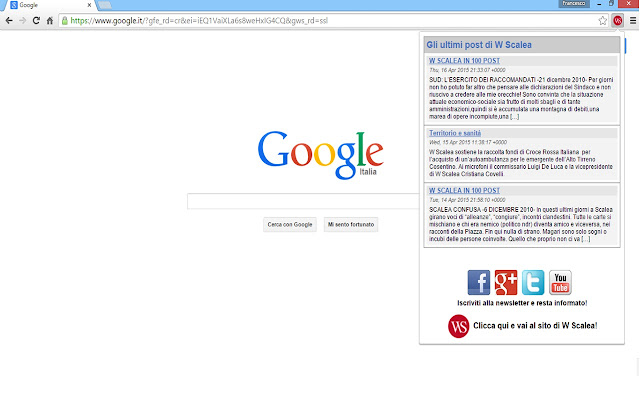Click the green padlock security icon
640x400 pixels.
[64, 20]
